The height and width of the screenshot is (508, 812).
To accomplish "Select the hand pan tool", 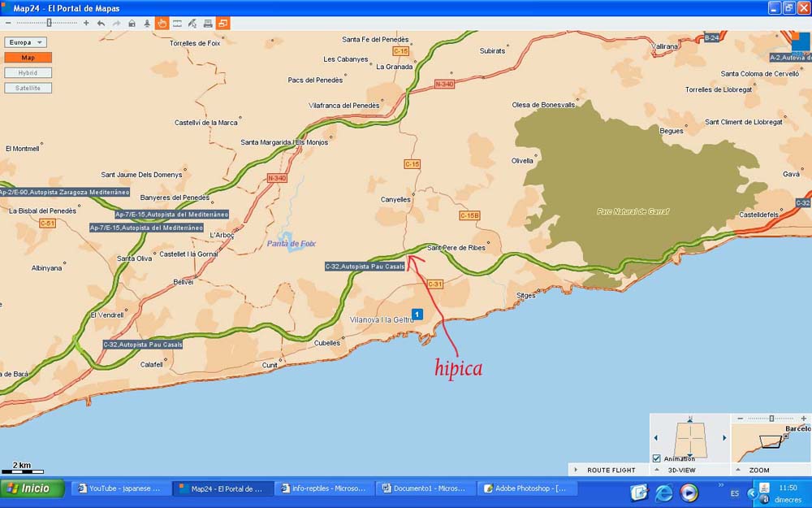I will click(162, 23).
